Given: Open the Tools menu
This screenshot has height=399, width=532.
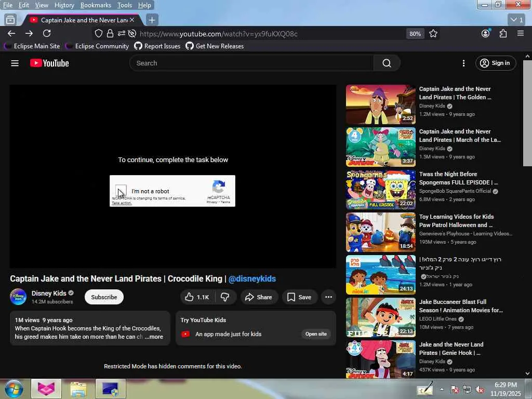Looking at the screenshot, I should pos(125,5).
